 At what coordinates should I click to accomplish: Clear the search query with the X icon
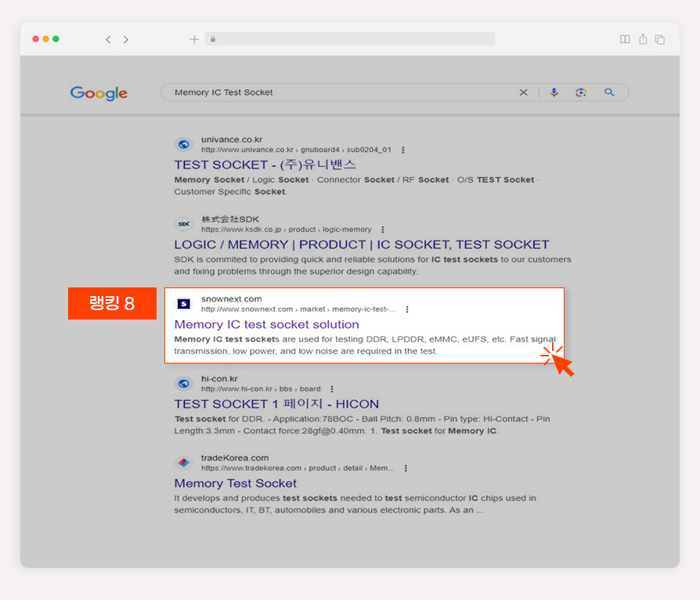click(x=524, y=92)
